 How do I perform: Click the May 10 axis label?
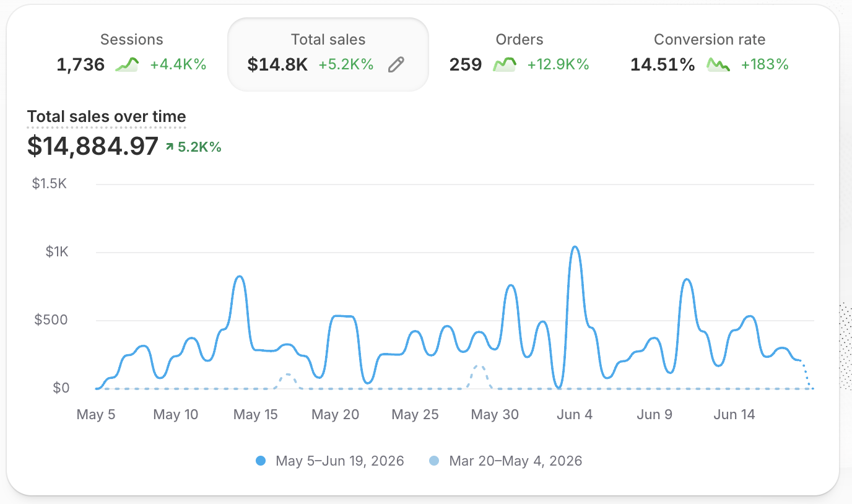pos(176,415)
